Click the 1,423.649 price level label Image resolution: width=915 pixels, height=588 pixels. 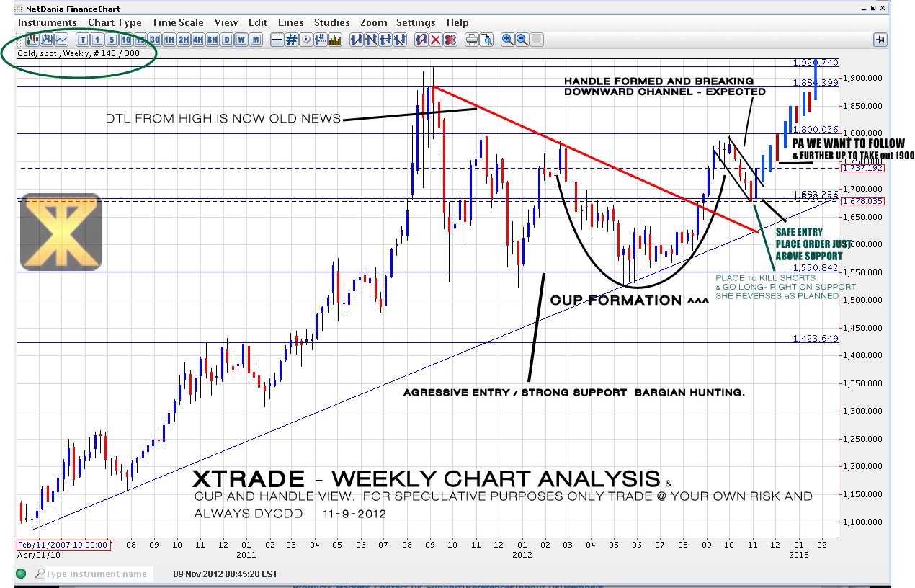(x=816, y=338)
